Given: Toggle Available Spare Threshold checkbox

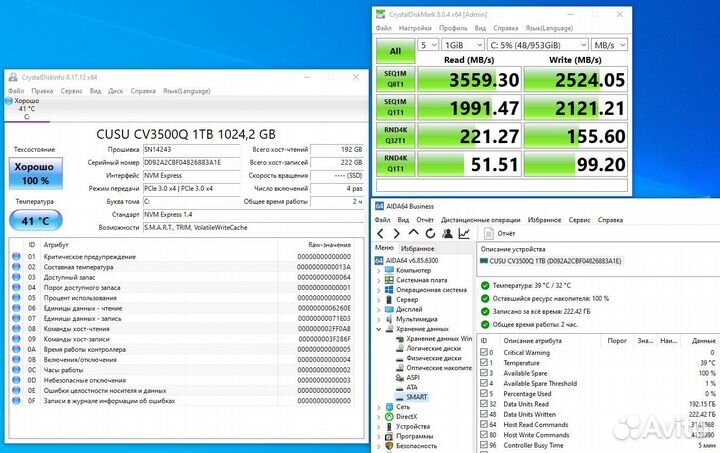Looking at the screenshot, I should [x=484, y=383].
